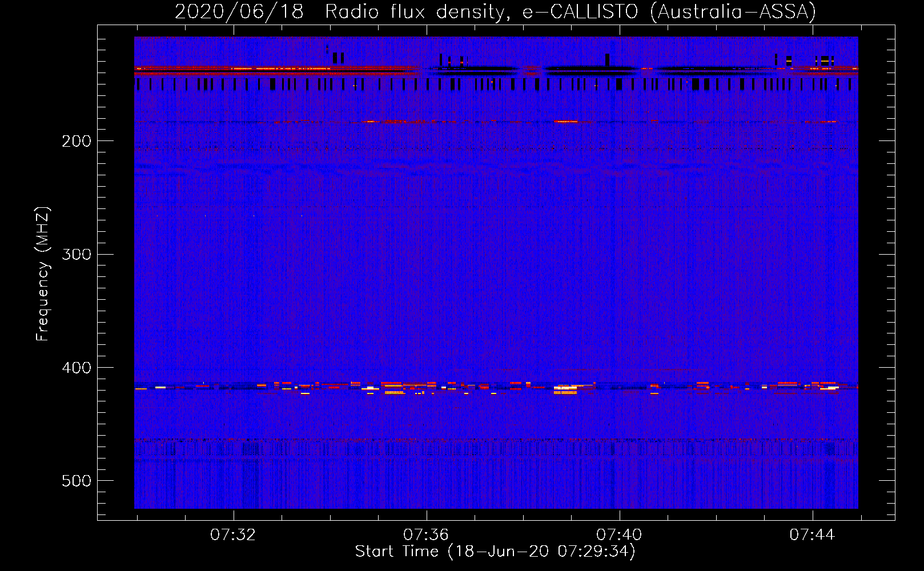The height and width of the screenshot is (571, 924).
Task: Click the '07:40' time tick label
Action: coord(619,535)
